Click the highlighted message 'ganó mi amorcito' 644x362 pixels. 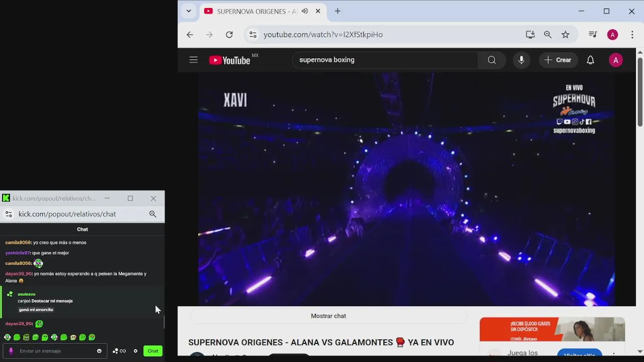(x=36, y=310)
